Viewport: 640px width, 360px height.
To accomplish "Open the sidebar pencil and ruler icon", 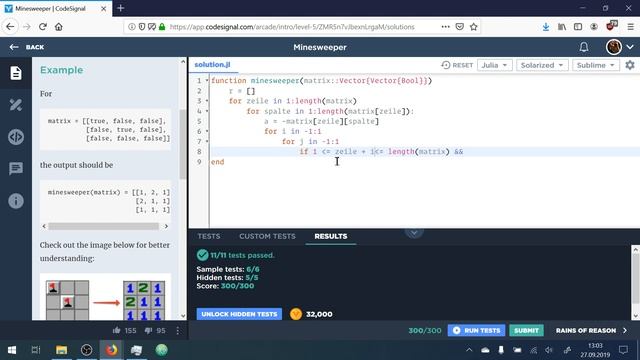I will point(16,105).
